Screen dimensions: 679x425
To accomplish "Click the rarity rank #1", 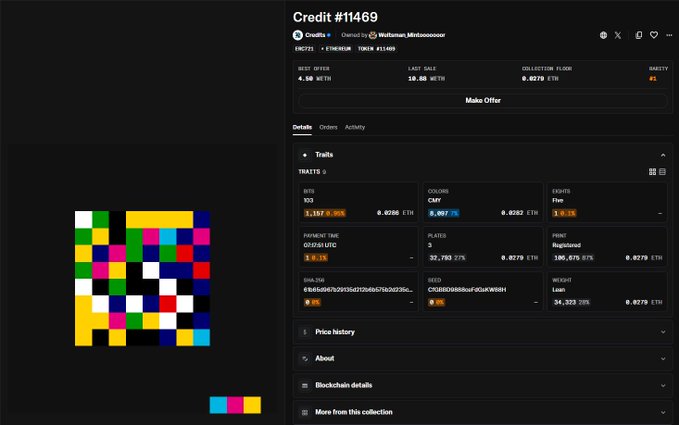I will (653, 79).
